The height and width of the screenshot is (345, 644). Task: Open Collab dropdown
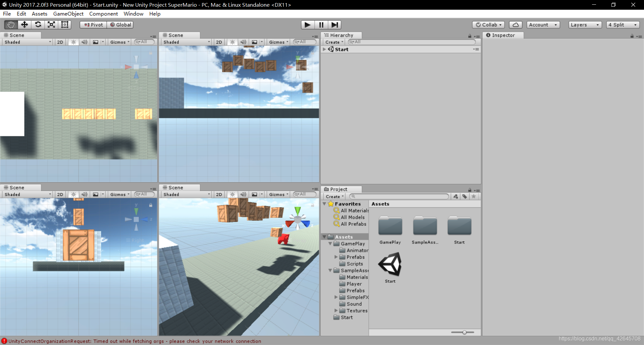488,25
